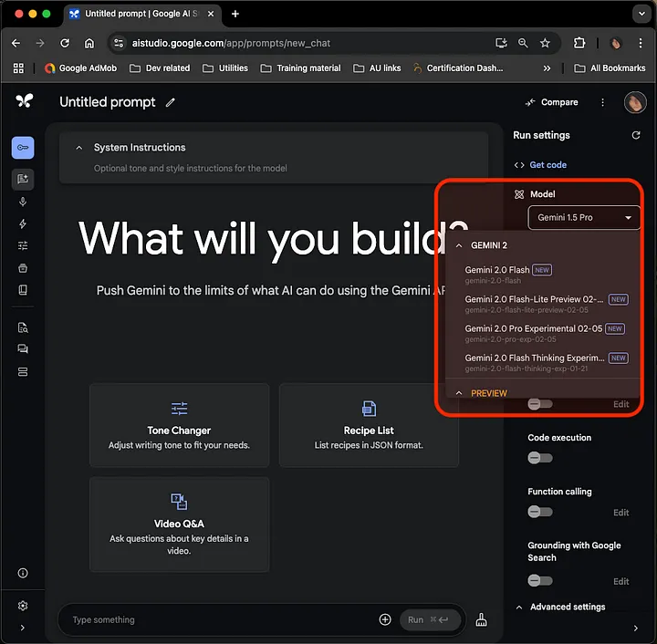The image size is (657, 644).
Task: Open the Video Q&A example card
Action: pyautogui.click(x=180, y=525)
